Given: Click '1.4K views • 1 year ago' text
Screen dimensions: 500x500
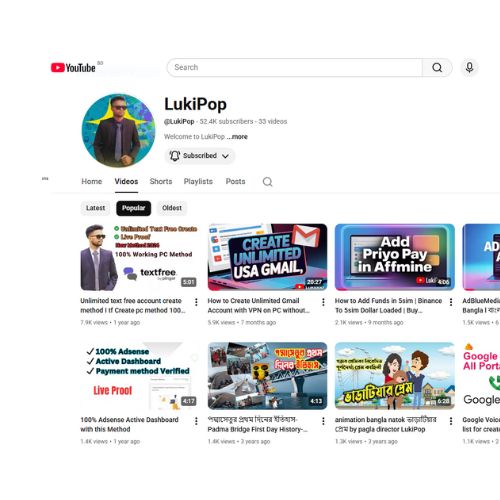Looking at the screenshot, I should pos(110,441).
